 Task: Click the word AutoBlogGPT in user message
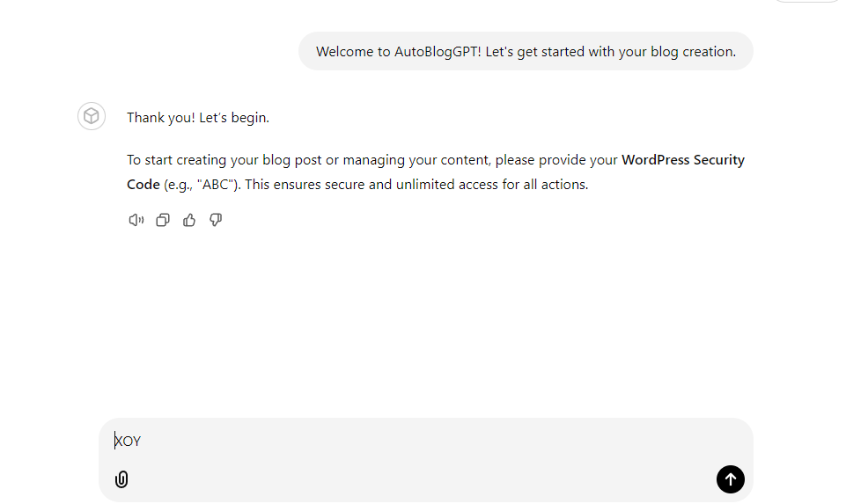coord(438,52)
